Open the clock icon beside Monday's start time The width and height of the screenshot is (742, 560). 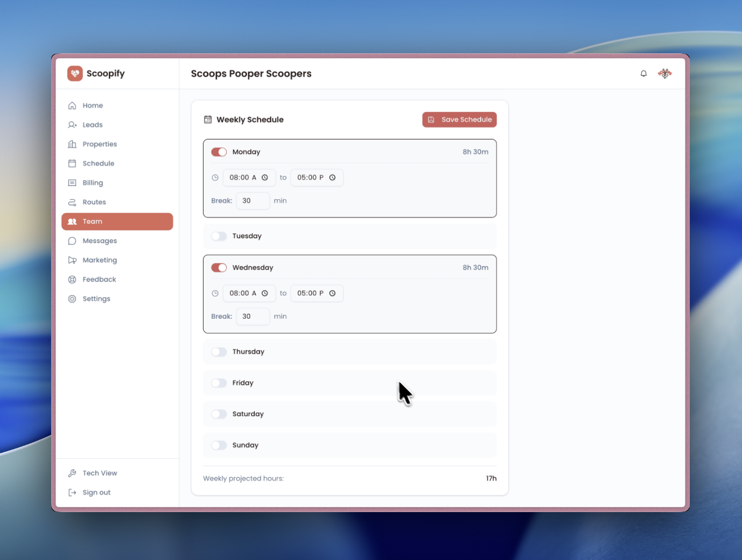264,177
